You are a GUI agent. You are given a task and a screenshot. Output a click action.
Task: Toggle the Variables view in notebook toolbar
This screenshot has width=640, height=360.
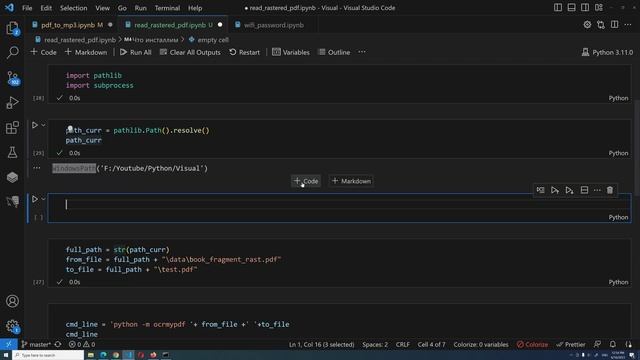tap(291, 52)
